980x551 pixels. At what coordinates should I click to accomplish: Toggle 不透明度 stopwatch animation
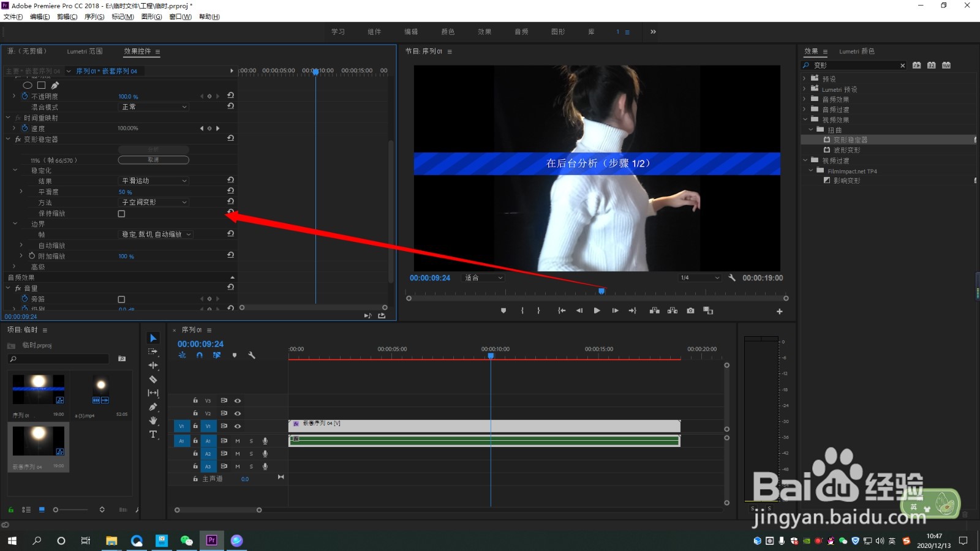pos(25,96)
